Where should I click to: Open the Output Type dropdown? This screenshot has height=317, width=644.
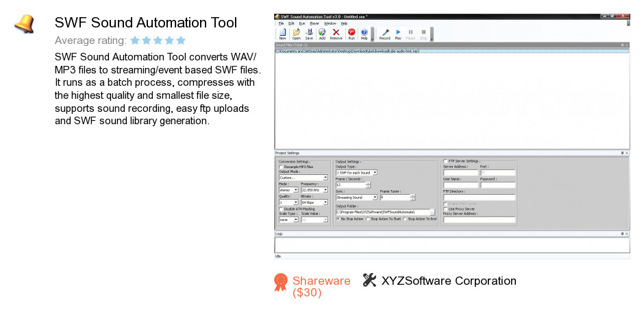tap(356, 173)
